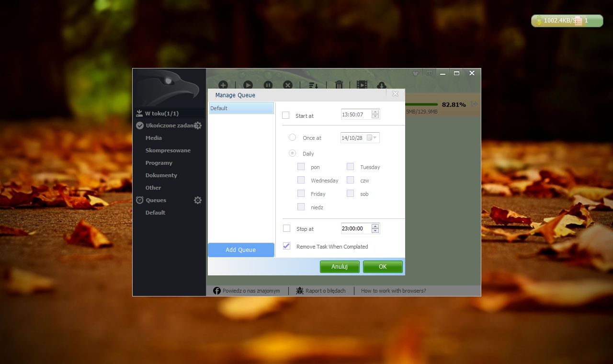Click the green download progress bar
Image resolution: width=613 pixels, height=364 pixels.
point(421,104)
